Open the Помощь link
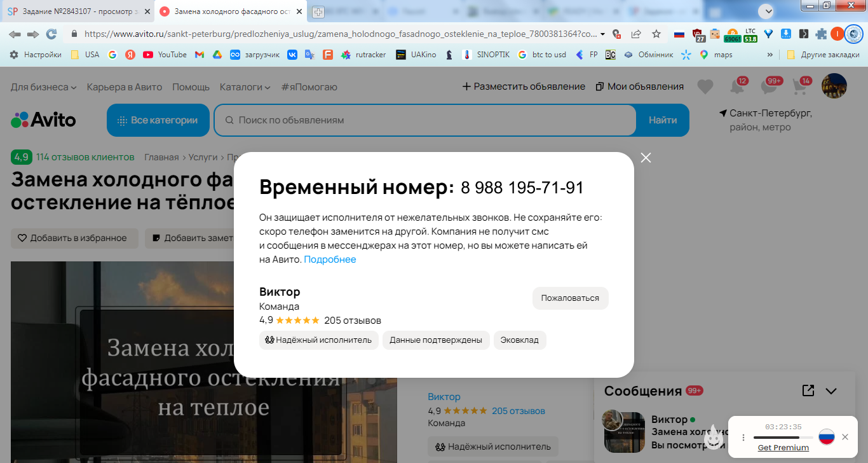This screenshot has height=463, width=868. [191, 86]
